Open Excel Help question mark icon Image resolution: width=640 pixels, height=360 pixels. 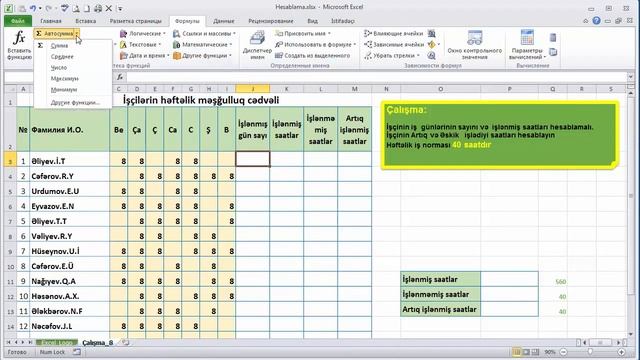pos(596,20)
